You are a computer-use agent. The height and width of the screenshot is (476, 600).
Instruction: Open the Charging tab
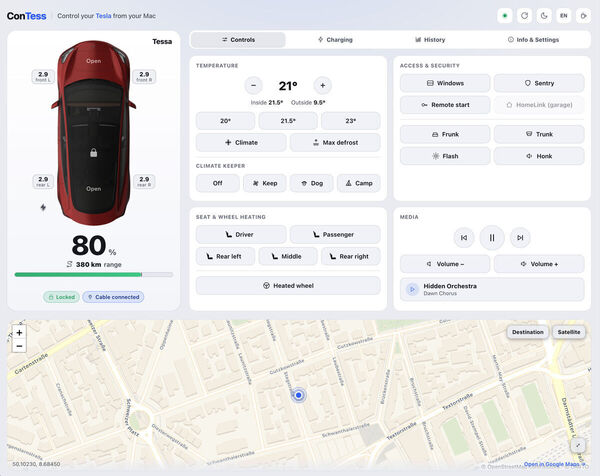335,40
